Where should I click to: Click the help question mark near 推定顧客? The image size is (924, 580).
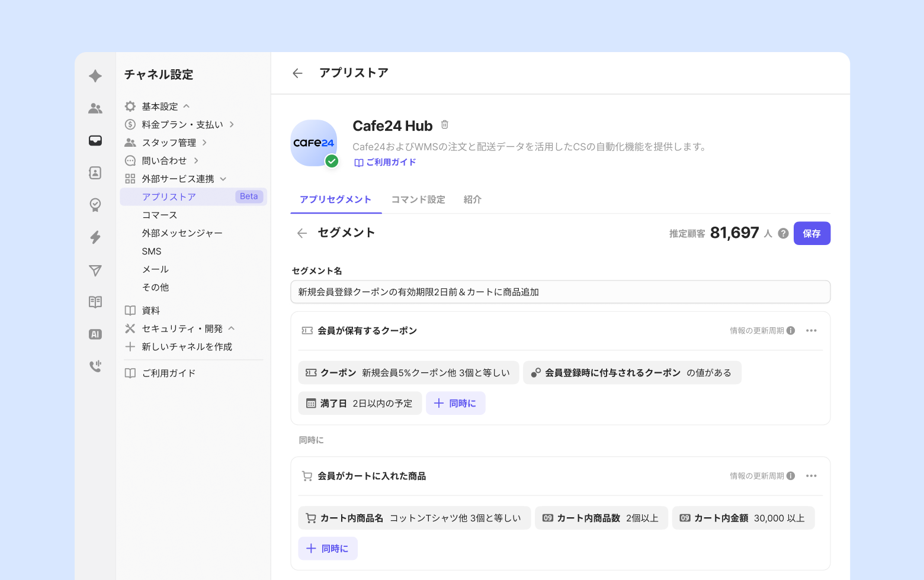(783, 234)
